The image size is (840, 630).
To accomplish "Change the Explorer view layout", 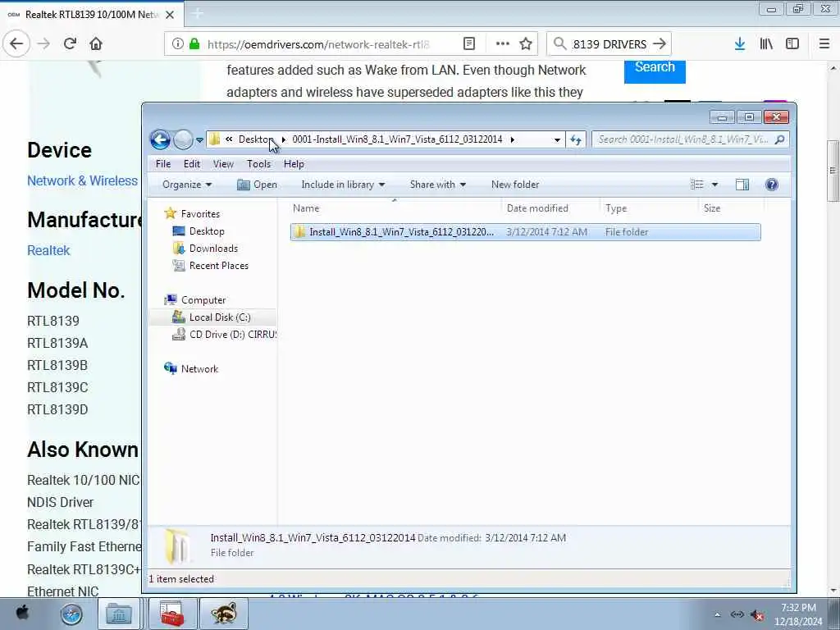I will click(697, 185).
